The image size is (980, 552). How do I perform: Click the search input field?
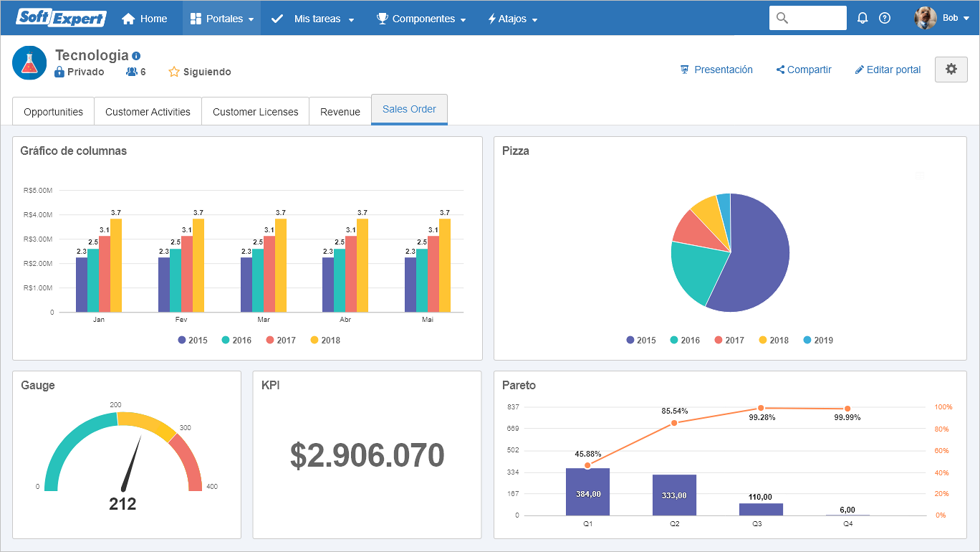(808, 18)
